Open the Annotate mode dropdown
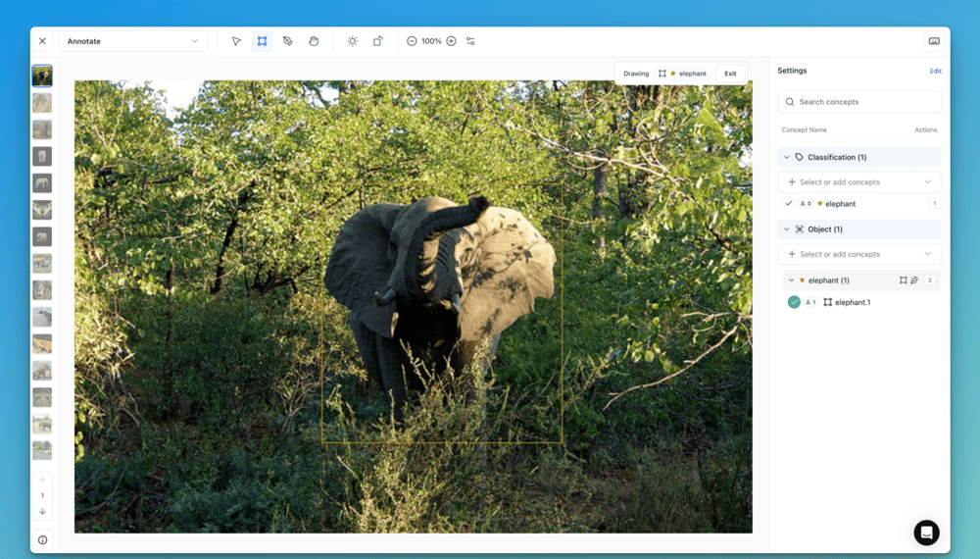980x559 pixels. pyautogui.click(x=132, y=41)
